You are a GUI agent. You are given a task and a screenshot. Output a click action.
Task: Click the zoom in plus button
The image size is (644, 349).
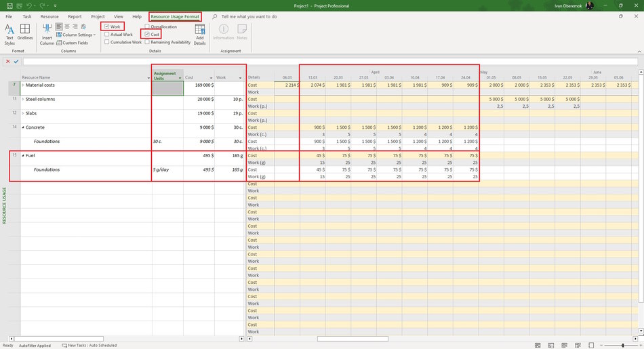pyautogui.click(x=639, y=346)
